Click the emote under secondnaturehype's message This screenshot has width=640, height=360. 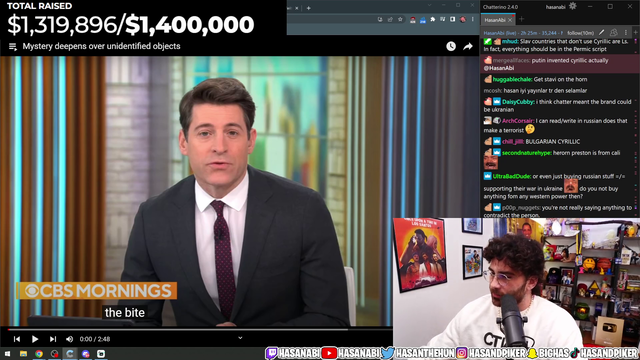pyautogui.click(x=491, y=163)
